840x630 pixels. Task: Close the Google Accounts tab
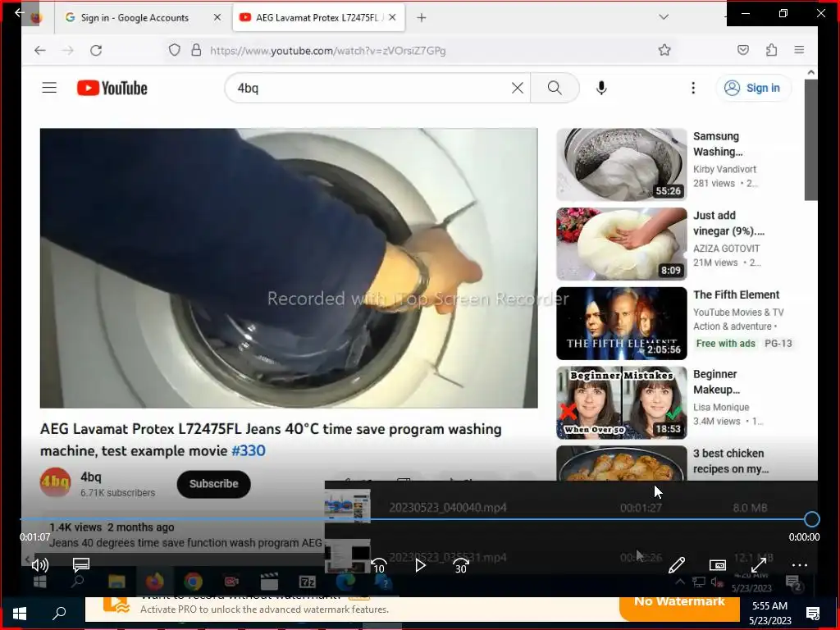217,18
